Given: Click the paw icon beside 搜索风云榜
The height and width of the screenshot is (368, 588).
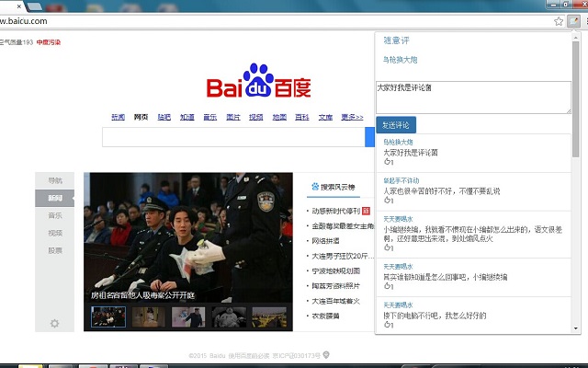Looking at the screenshot, I should click(x=315, y=187).
